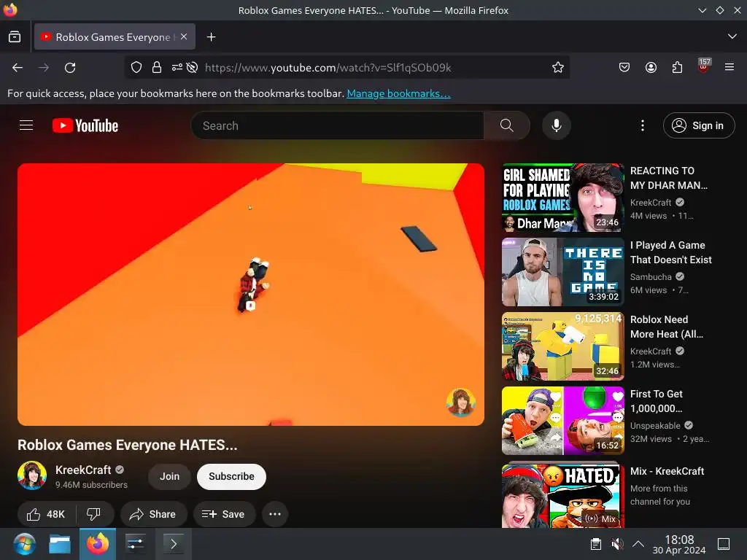Image resolution: width=747 pixels, height=560 pixels.
Task: Toggle audio mute in system tray
Action: pyautogui.click(x=617, y=544)
